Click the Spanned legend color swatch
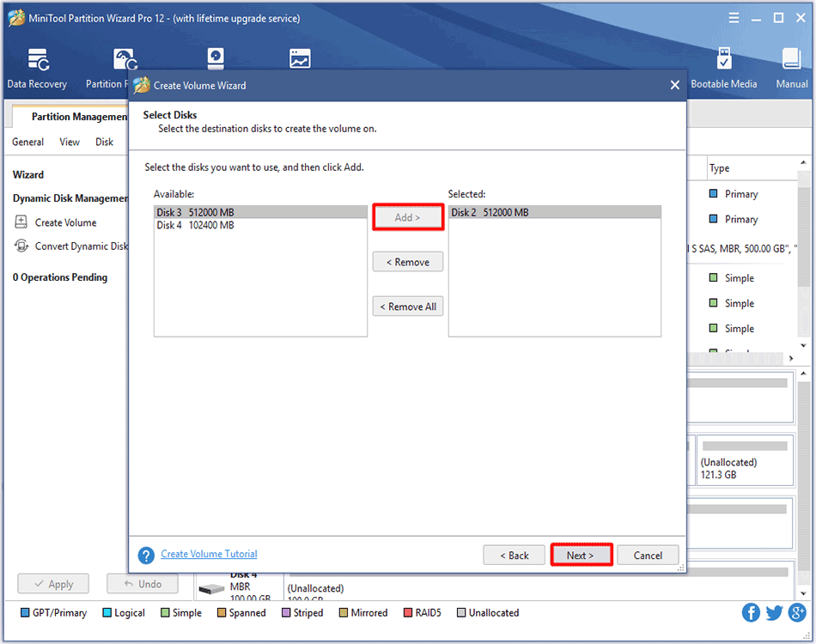The width and height of the screenshot is (816, 644). tap(221, 612)
